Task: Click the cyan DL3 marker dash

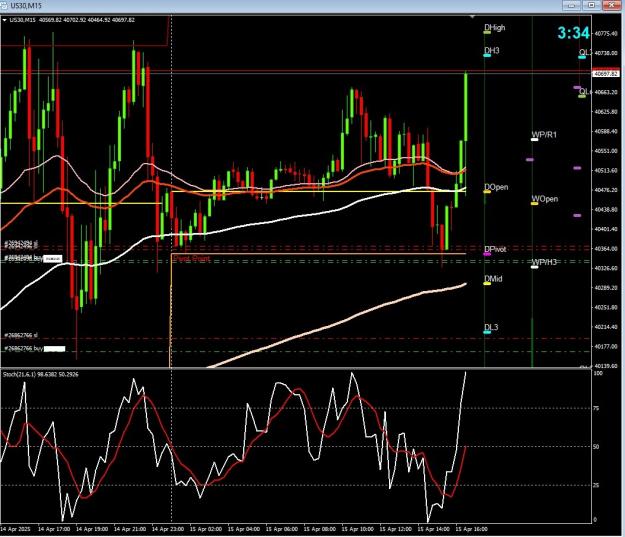Action: point(487,332)
